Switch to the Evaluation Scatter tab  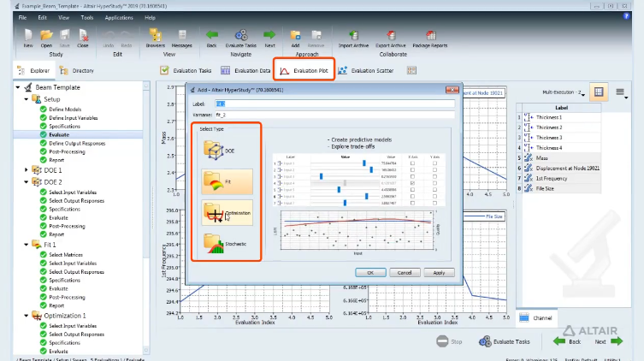click(x=365, y=70)
